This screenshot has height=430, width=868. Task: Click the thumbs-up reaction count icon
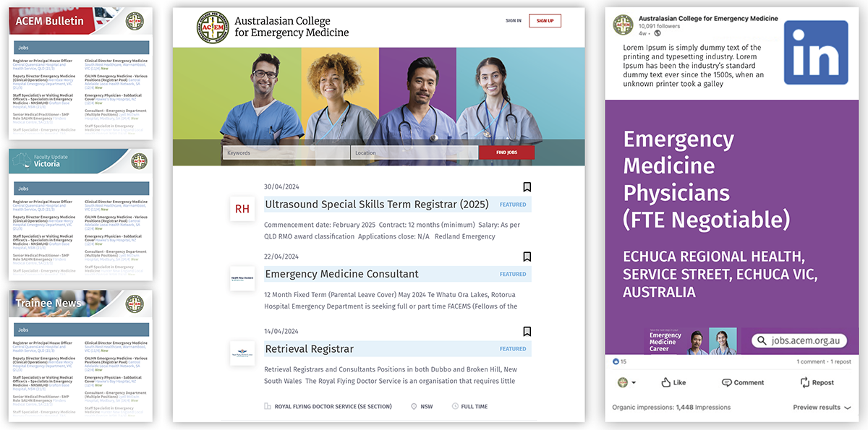pos(616,361)
